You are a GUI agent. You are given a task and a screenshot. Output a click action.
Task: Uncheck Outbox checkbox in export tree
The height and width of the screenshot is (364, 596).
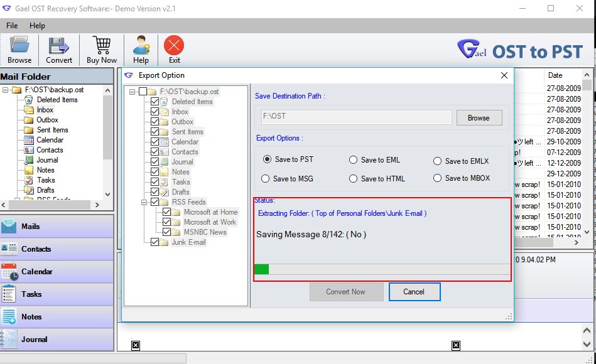pos(154,122)
